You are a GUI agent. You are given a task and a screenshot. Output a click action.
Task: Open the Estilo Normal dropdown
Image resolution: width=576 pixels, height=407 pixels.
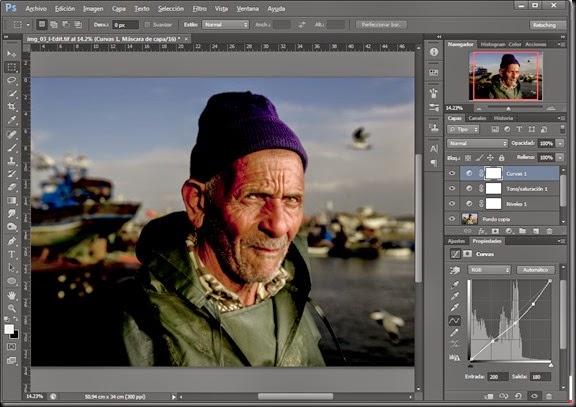(225, 25)
